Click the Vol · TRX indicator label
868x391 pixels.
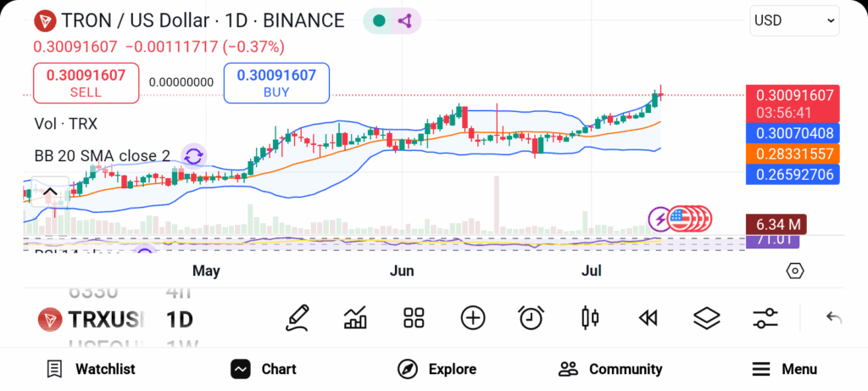tap(65, 124)
